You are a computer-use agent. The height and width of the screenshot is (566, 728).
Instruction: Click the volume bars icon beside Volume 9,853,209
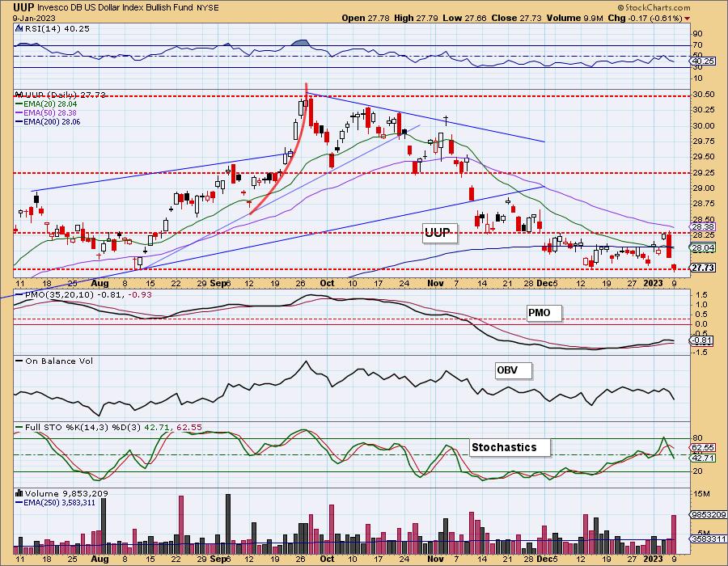[x=19, y=493]
